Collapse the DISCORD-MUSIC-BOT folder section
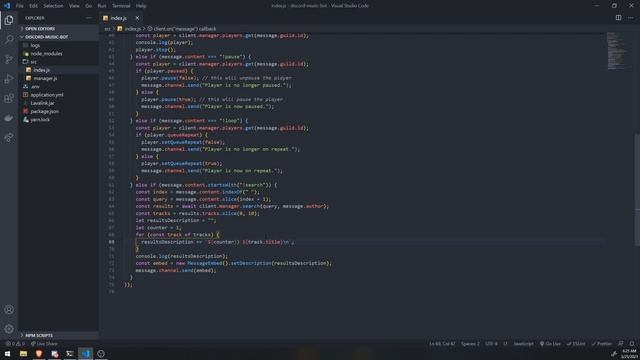The height and width of the screenshot is (360, 640). (58, 37)
